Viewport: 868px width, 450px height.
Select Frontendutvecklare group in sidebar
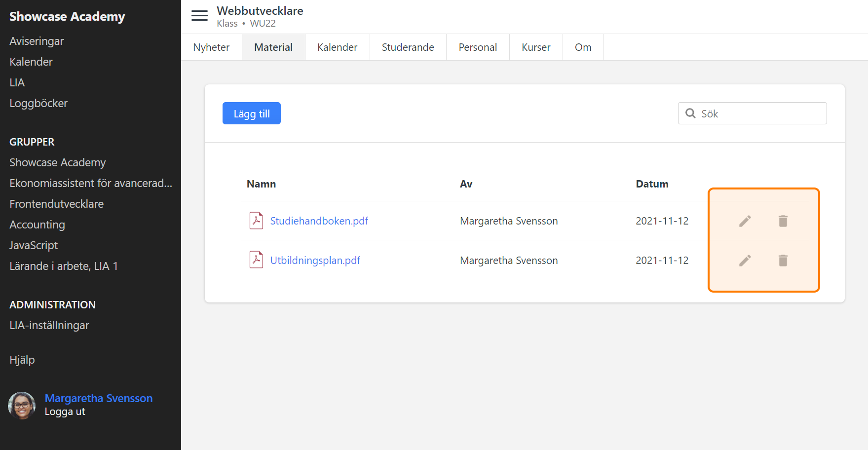point(56,204)
